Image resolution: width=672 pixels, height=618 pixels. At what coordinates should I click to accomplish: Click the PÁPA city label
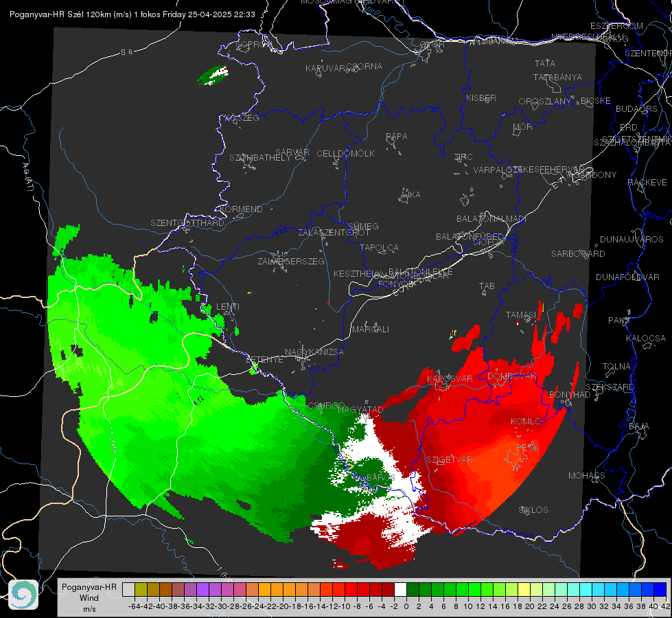397,137
